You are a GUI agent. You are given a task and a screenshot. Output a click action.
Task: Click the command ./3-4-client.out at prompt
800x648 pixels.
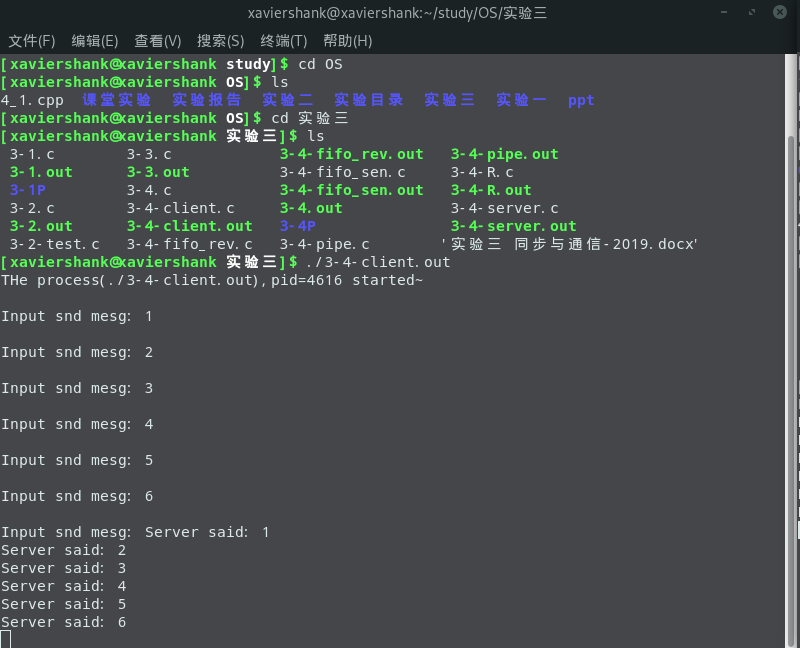coord(379,262)
